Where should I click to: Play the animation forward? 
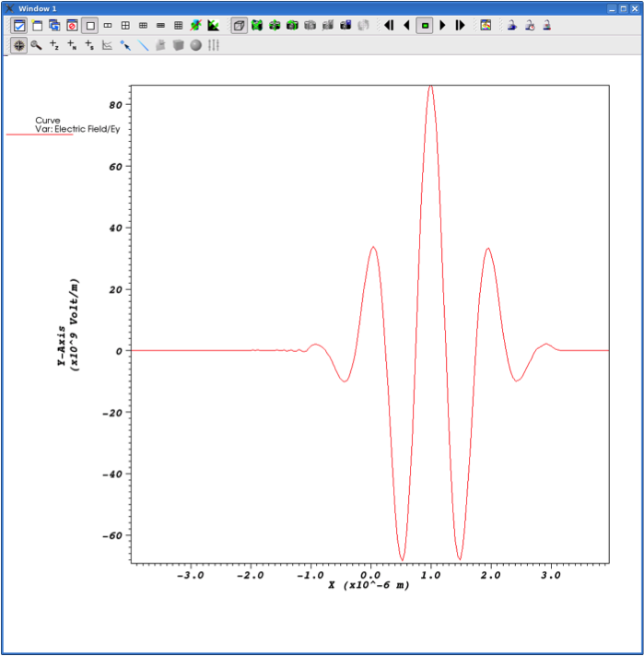(442, 26)
